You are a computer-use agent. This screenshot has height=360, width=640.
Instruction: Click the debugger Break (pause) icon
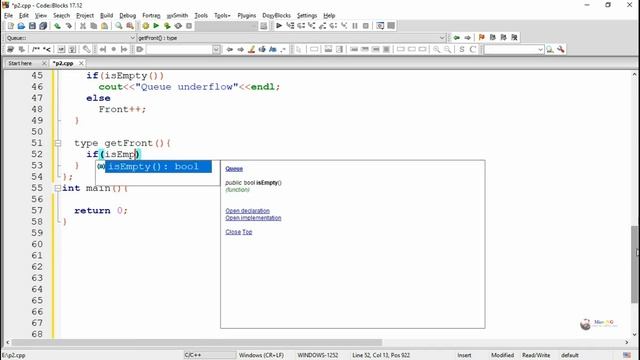tap(355, 26)
